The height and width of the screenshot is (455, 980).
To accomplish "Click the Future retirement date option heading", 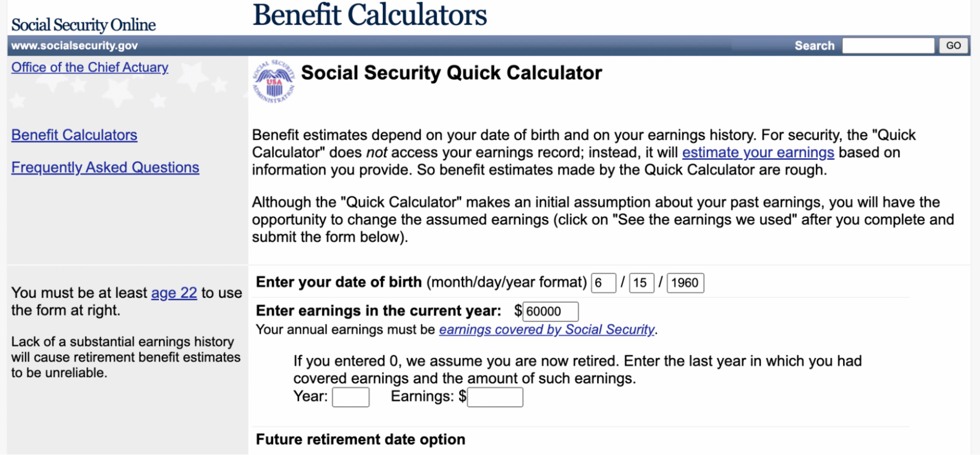I will (x=360, y=439).
